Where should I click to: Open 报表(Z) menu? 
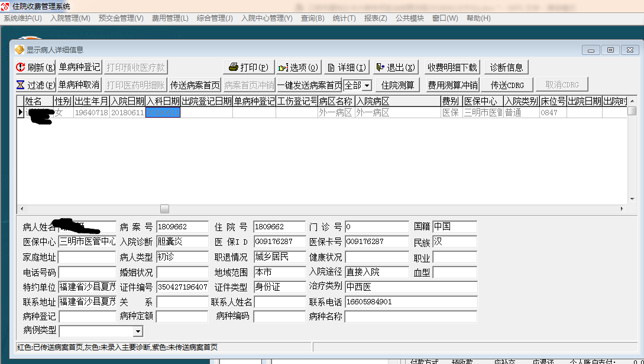coord(376,18)
